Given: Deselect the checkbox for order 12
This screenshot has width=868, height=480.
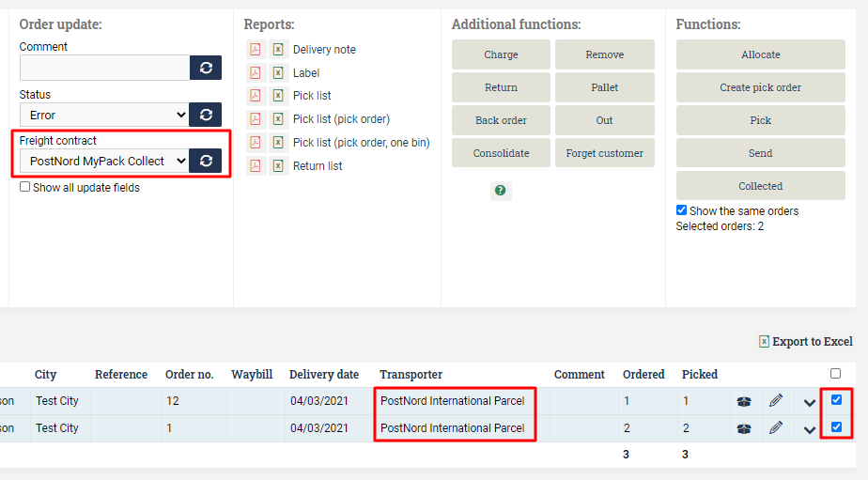Looking at the screenshot, I should tap(836, 400).
